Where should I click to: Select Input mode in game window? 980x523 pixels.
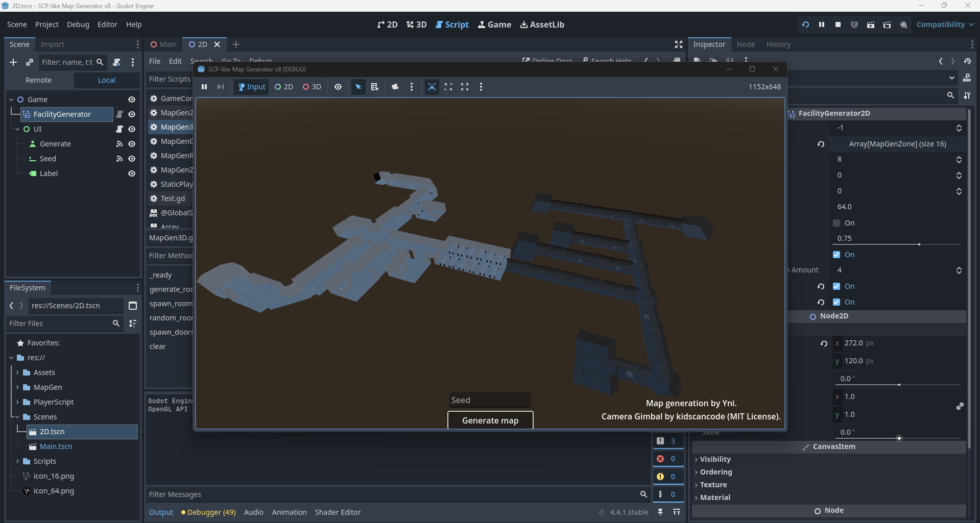pos(252,87)
